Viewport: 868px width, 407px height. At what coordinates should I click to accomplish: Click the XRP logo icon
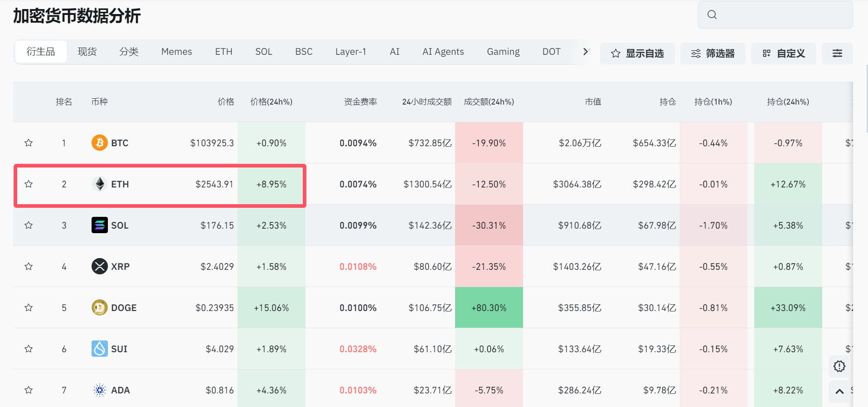[99, 266]
